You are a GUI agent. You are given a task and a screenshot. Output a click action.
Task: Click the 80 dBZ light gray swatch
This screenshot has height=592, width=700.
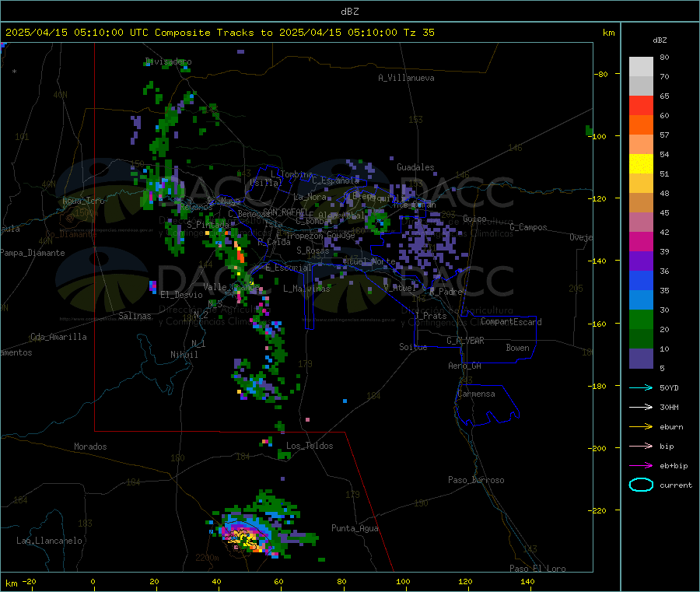[641, 67]
